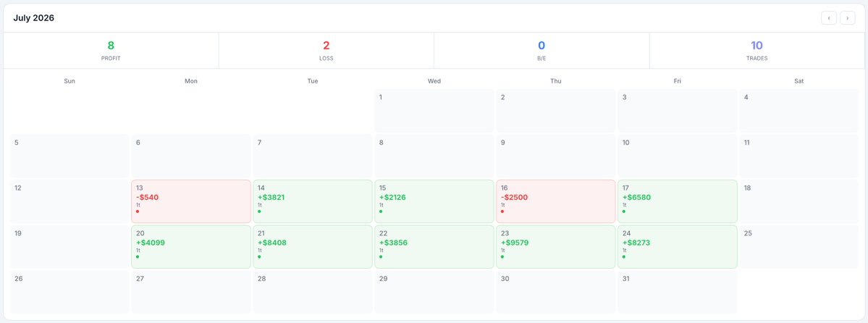Select the empty July 1 day cell
This screenshot has width=868, height=323.
point(434,111)
